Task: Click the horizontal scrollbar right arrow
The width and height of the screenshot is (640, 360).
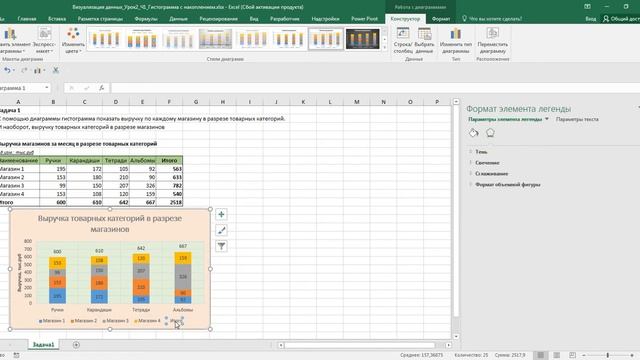Action: point(448,345)
